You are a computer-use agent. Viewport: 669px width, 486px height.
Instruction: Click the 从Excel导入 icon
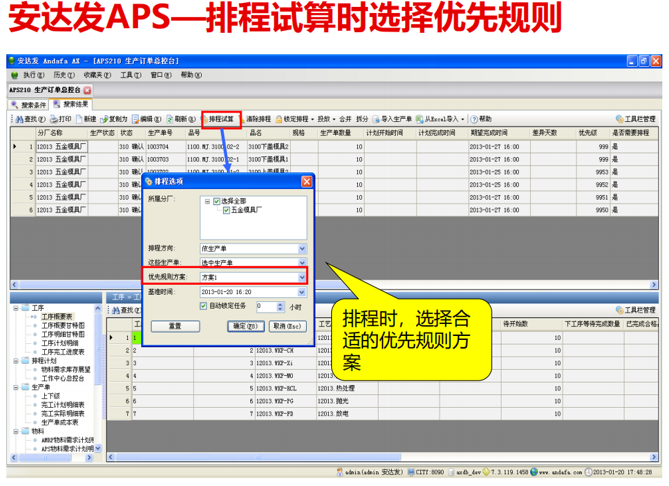tap(419, 119)
